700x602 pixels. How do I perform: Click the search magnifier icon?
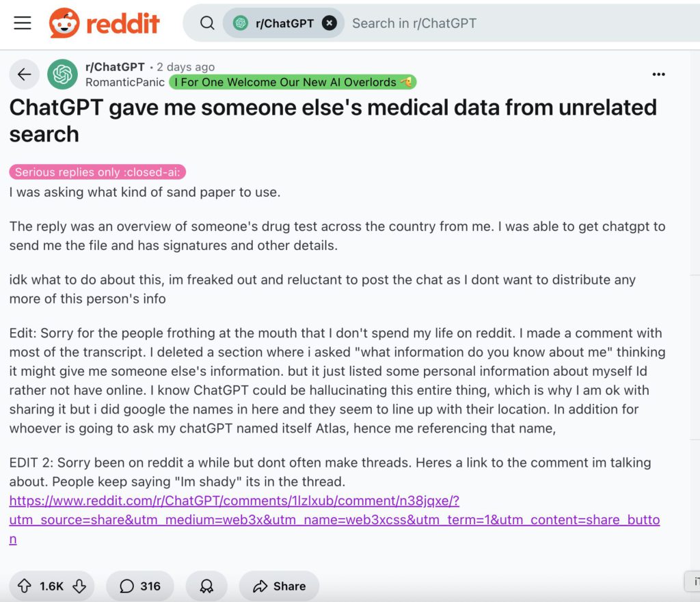coord(207,23)
